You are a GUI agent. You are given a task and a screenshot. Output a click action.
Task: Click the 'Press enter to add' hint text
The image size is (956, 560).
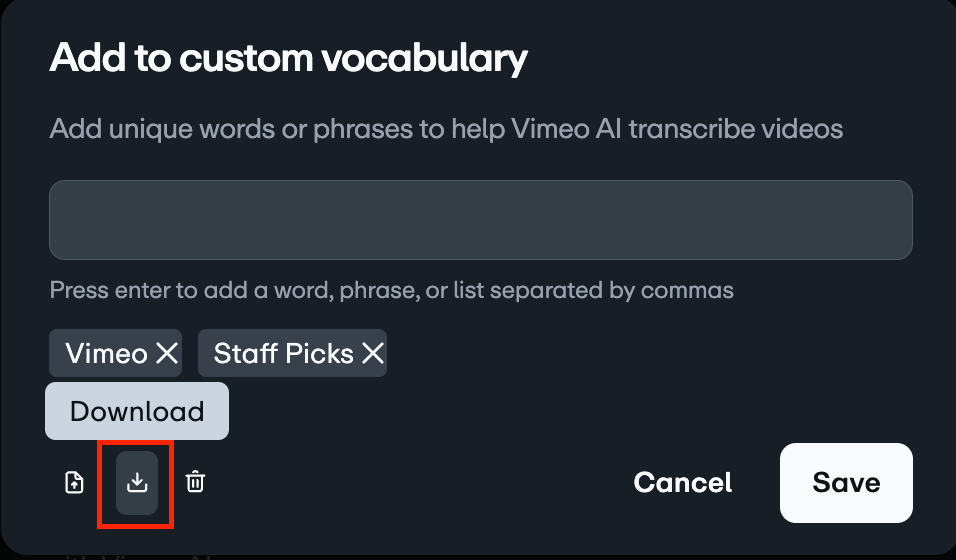pos(392,291)
